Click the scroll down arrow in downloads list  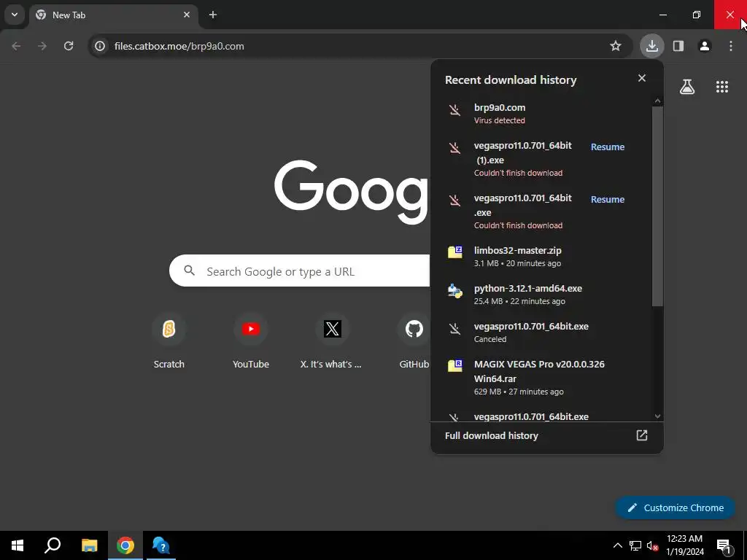coord(657,416)
